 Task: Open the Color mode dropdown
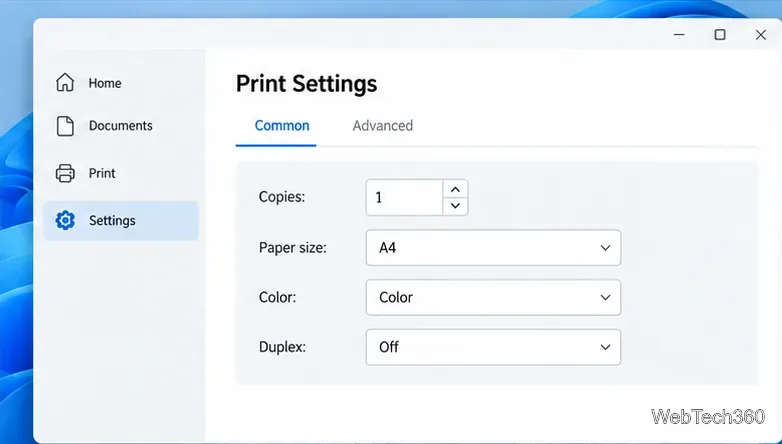(493, 297)
